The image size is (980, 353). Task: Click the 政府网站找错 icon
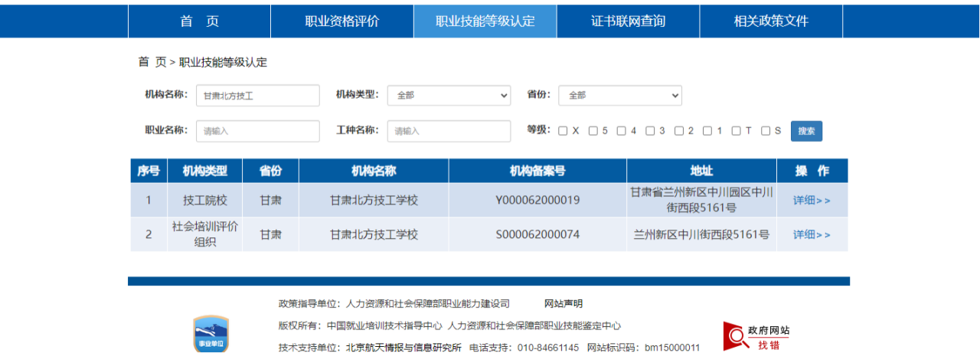coord(756,336)
